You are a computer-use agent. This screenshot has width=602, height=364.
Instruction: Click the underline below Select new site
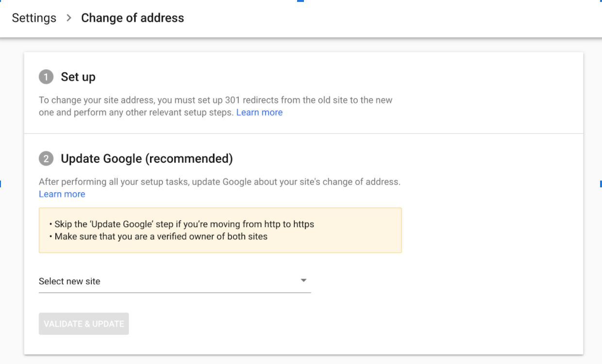[175, 291]
